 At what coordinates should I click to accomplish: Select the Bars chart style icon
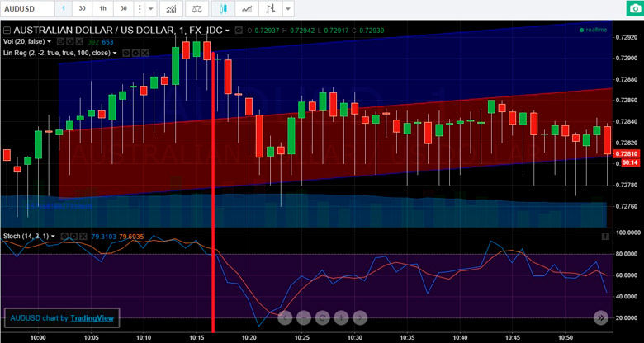pos(270,9)
